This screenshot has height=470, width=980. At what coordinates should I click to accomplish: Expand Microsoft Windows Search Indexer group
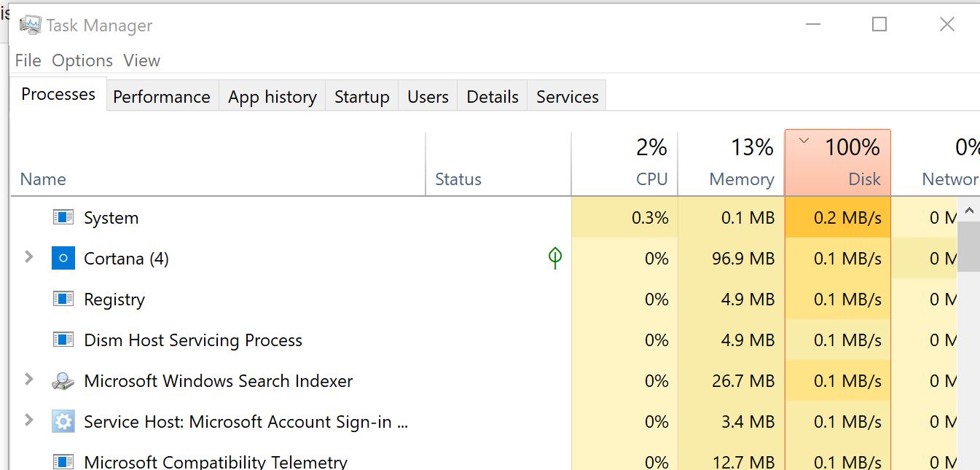pos(29,379)
